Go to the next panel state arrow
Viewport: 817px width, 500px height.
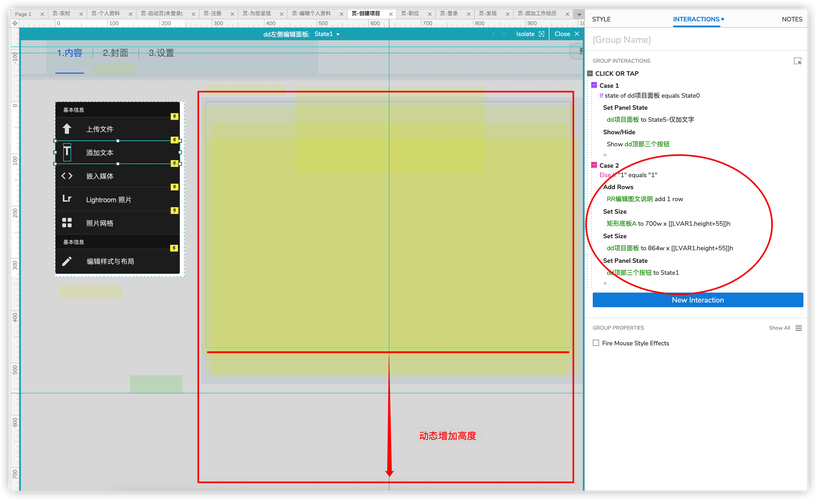(504, 34)
